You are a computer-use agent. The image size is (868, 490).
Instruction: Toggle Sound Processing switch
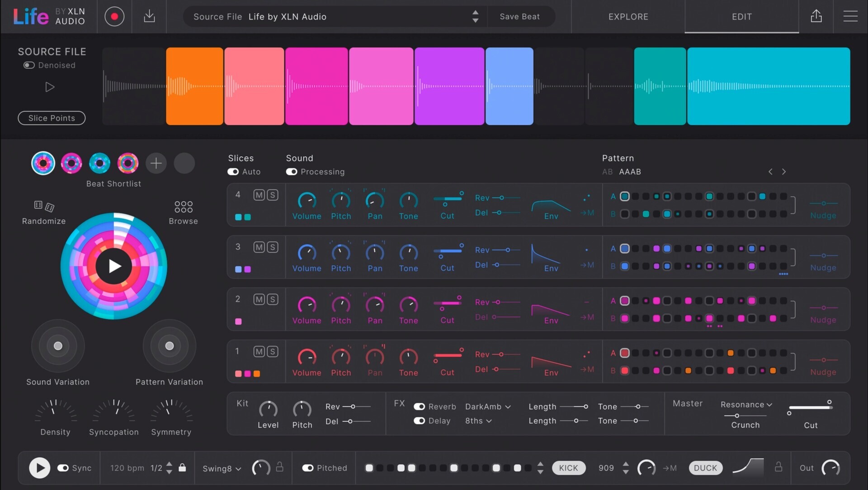pyautogui.click(x=292, y=172)
